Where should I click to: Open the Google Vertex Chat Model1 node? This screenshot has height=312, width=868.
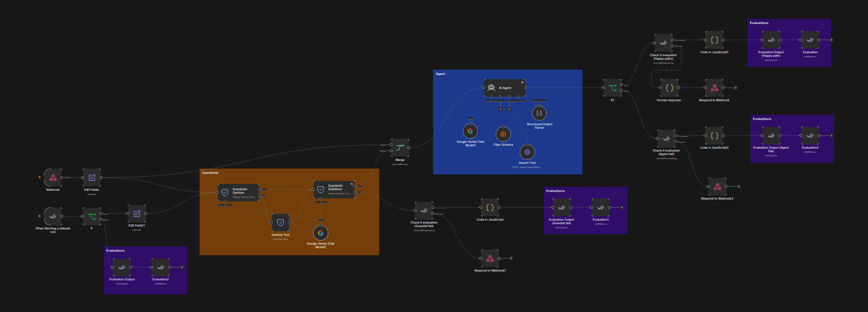[x=470, y=131]
